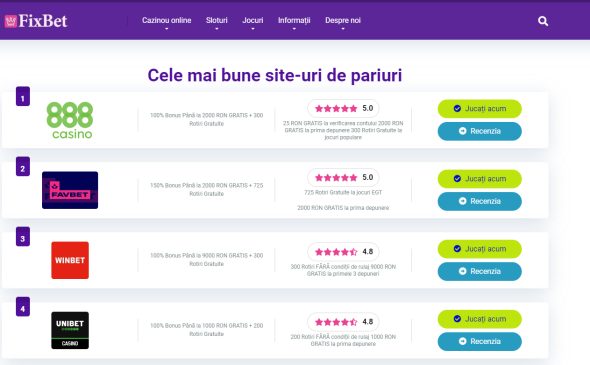Open the Unibet Casino logo
Screen dimensions: 590x365
click(x=70, y=330)
